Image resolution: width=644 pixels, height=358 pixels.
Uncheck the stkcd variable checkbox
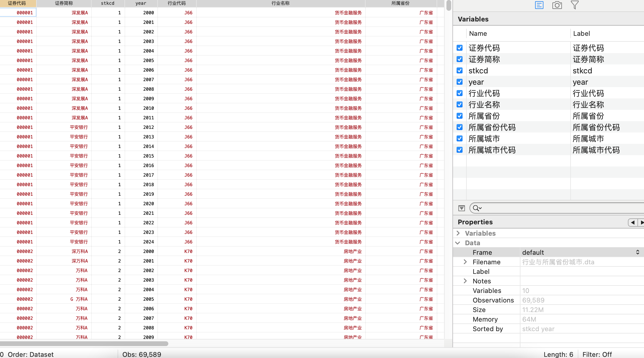(x=460, y=71)
